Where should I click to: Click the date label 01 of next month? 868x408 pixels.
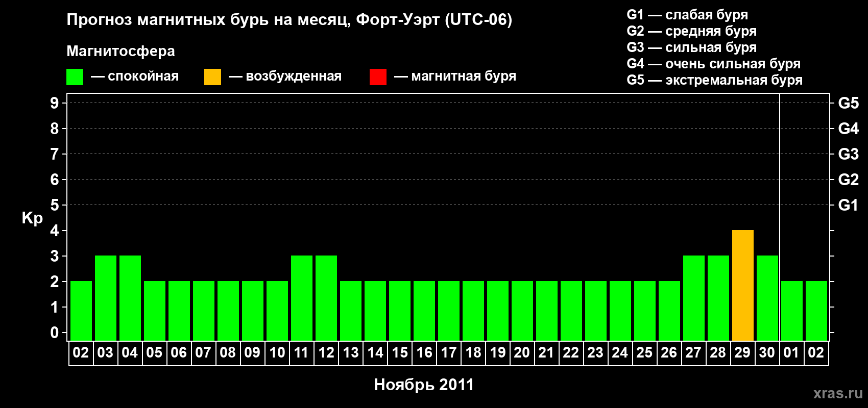791,352
